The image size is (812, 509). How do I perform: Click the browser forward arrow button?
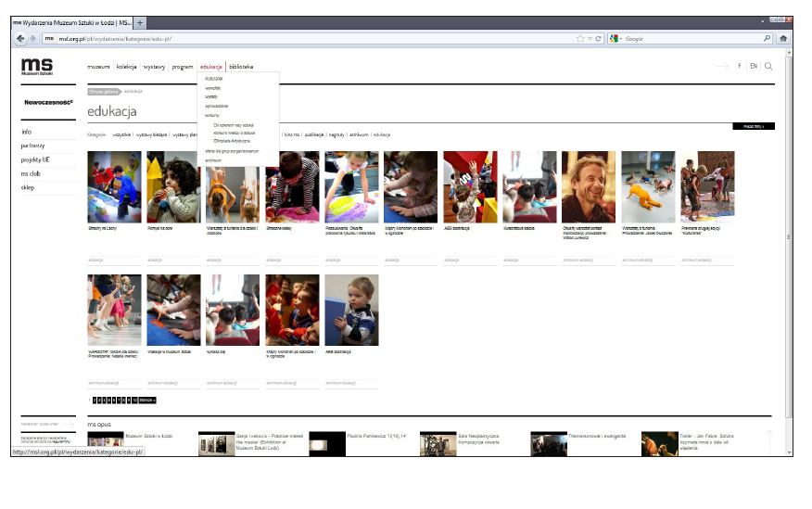(32, 38)
